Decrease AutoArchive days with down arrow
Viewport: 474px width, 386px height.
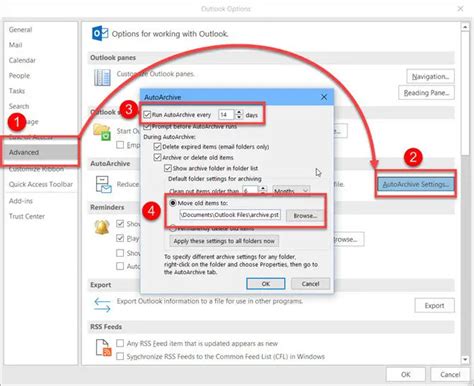(239, 117)
